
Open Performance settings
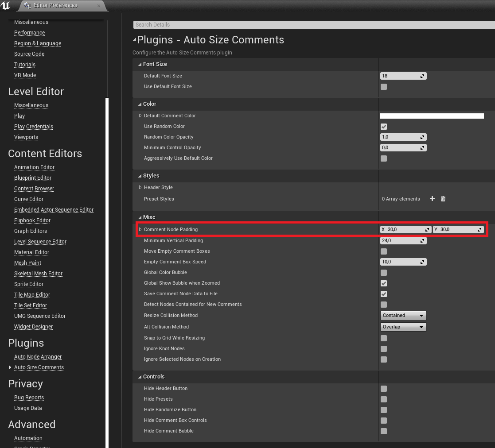[x=29, y=33]
